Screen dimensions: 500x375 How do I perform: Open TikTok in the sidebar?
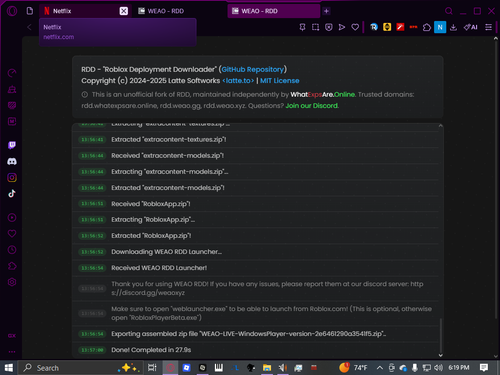[x=12, y=193]
